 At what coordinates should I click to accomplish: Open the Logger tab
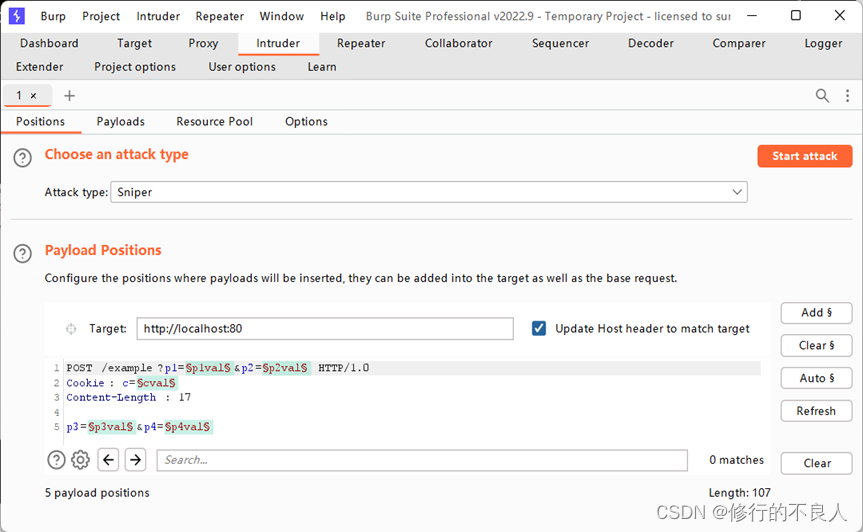tap(823, 43)
